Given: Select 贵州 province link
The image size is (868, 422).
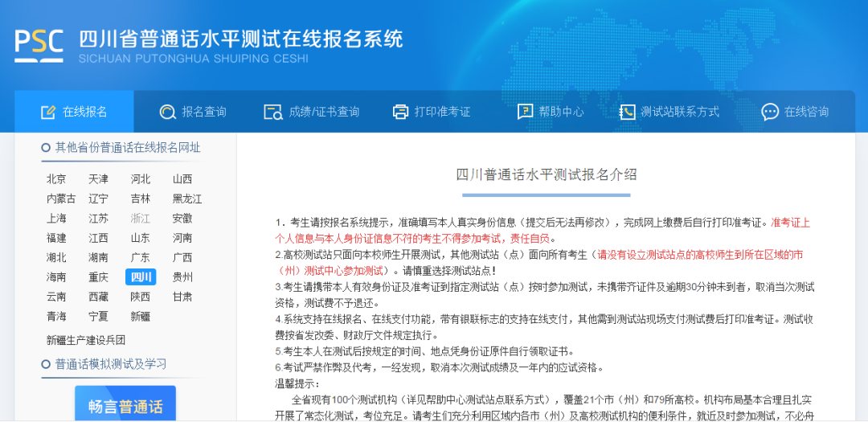Looking at the screenshot, I should point(182,277).
